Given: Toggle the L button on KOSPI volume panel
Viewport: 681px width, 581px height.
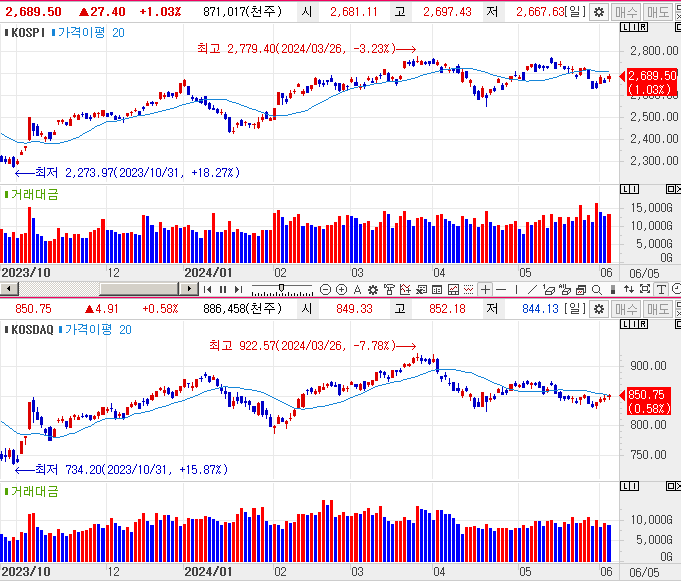Looking at the screenshot, I should tap(625, 189).
